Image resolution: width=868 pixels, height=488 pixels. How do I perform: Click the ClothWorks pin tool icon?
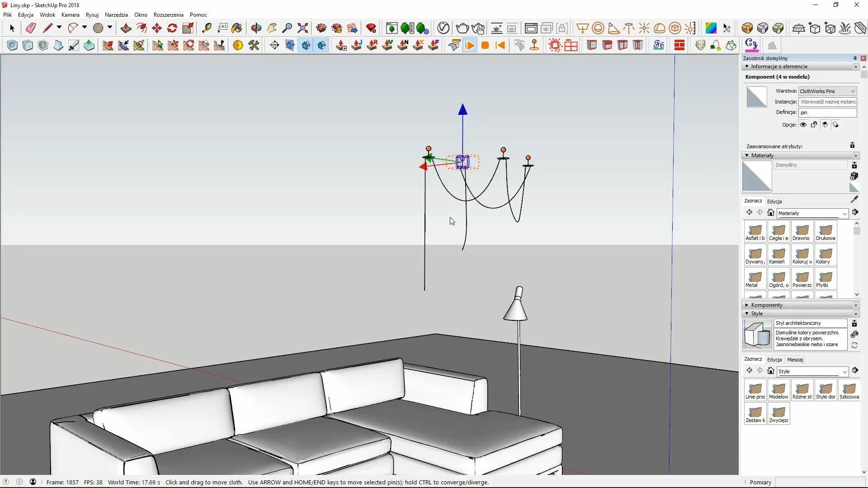(534, 45)
